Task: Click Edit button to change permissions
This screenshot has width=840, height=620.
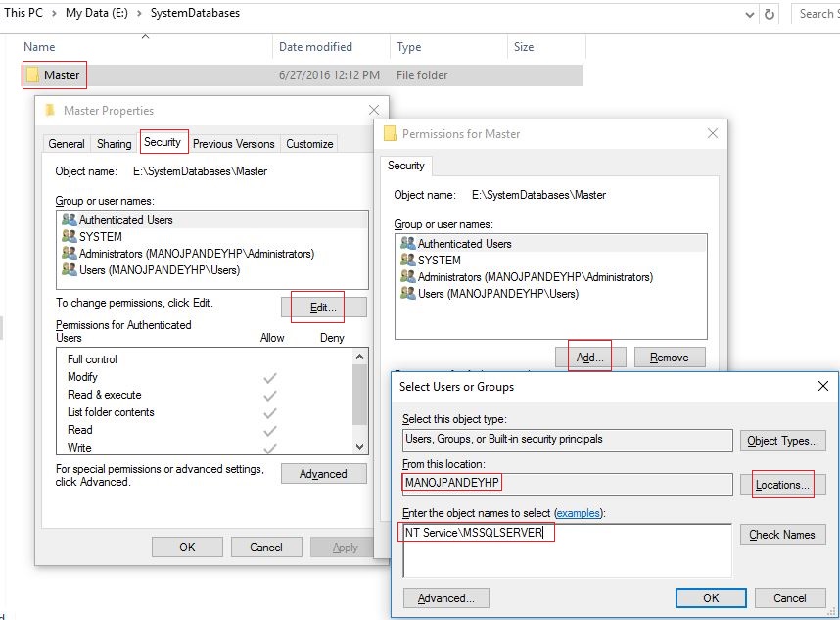Action: pyautogui.click(x=324, y=308)
